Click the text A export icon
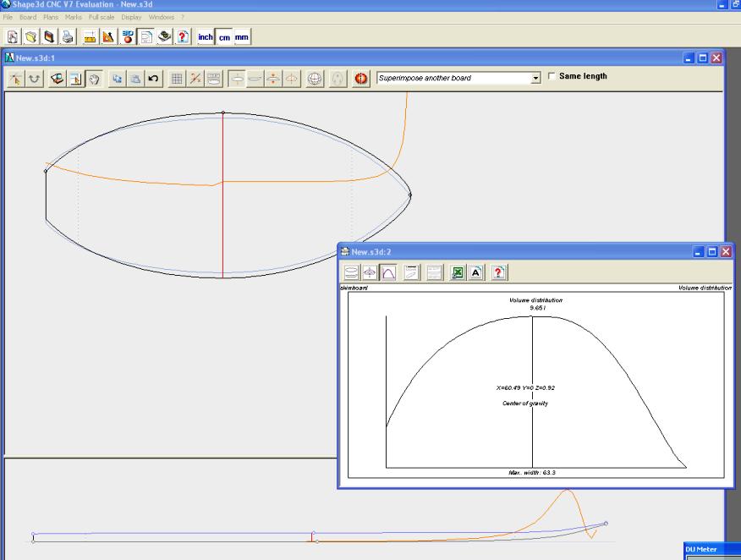The height and width of the screenshot is (560, 741). point(475,272)
